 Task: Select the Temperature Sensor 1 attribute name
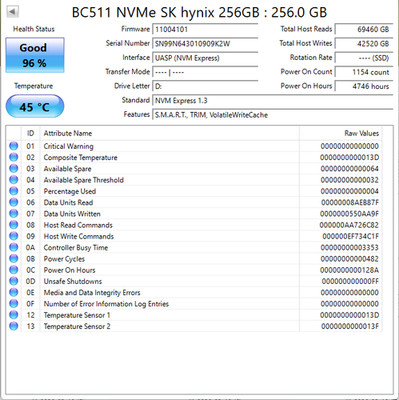click(x=77, y=315)
